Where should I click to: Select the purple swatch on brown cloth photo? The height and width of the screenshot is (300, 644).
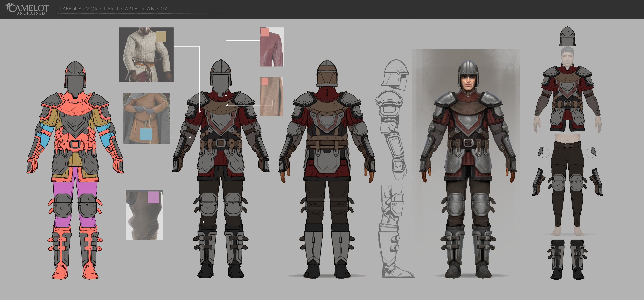tap(153, 197)
